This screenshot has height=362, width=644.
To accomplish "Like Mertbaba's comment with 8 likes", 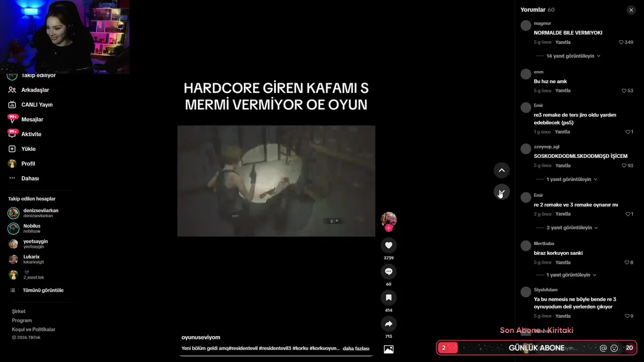I will point(626,262).
